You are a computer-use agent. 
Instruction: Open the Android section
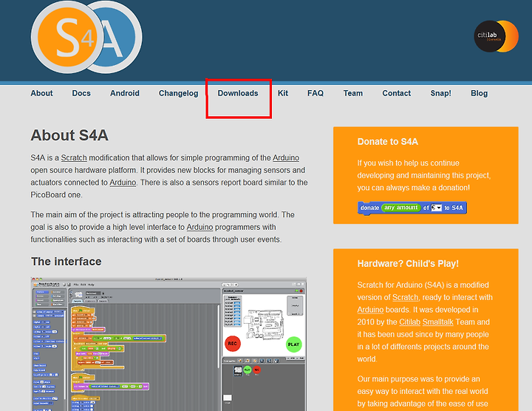tap(125, 93)
